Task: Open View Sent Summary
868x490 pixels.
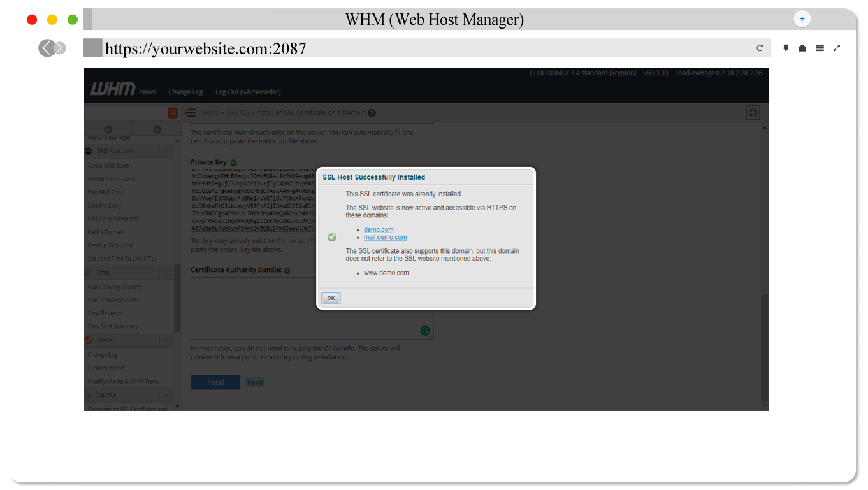Action: tap(113, 326)
